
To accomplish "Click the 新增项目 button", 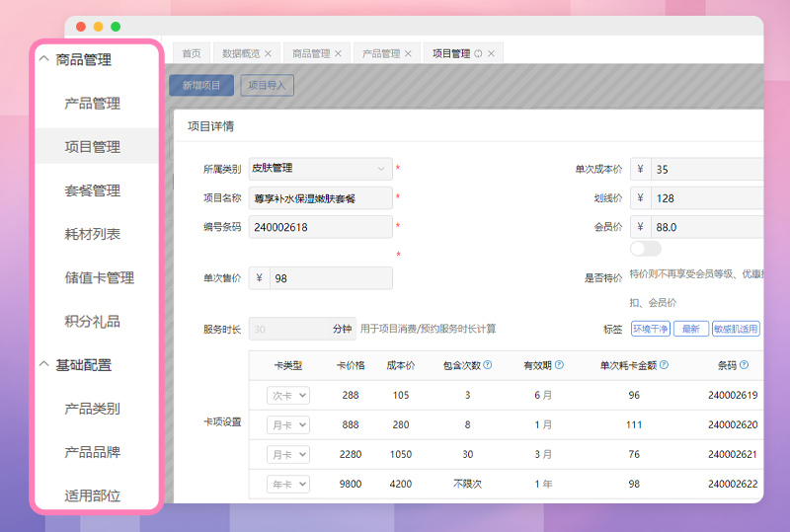I will tap(201, 86).
